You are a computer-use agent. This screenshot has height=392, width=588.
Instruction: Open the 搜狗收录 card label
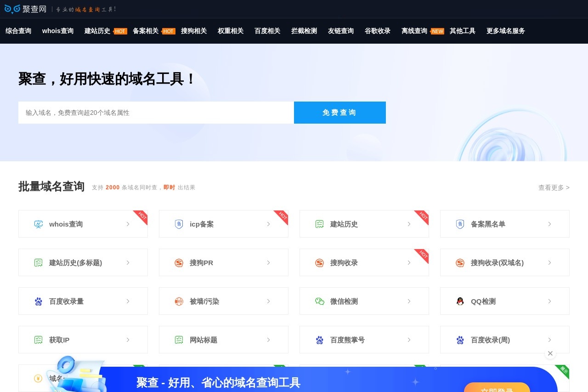coord(344,263)
